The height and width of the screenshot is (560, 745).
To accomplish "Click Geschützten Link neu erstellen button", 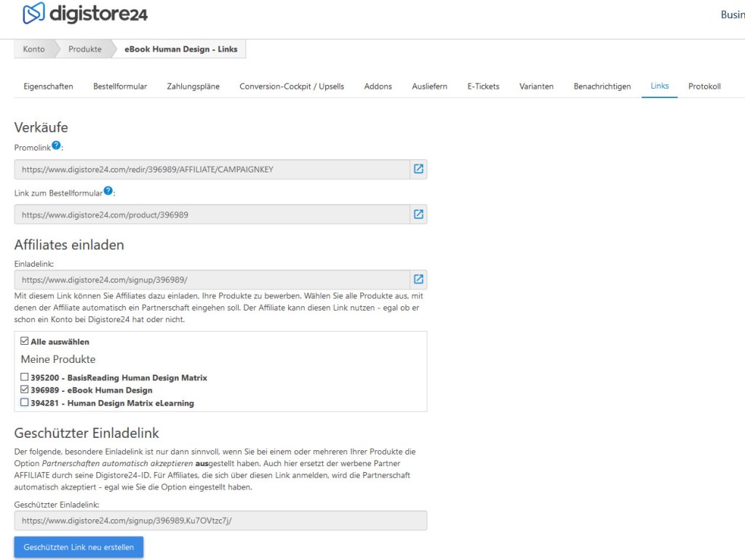I will pos(79,547).
